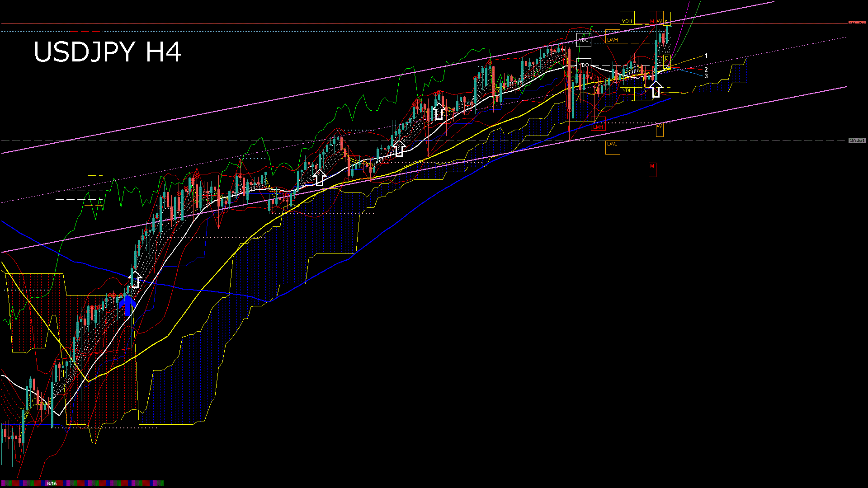Click the red current price tag
Viewport: 868px width, 488px height.
coord(857,23)
